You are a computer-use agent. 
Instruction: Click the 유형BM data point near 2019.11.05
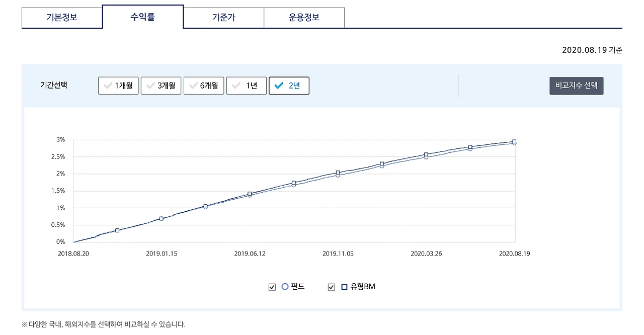[338, 173]
